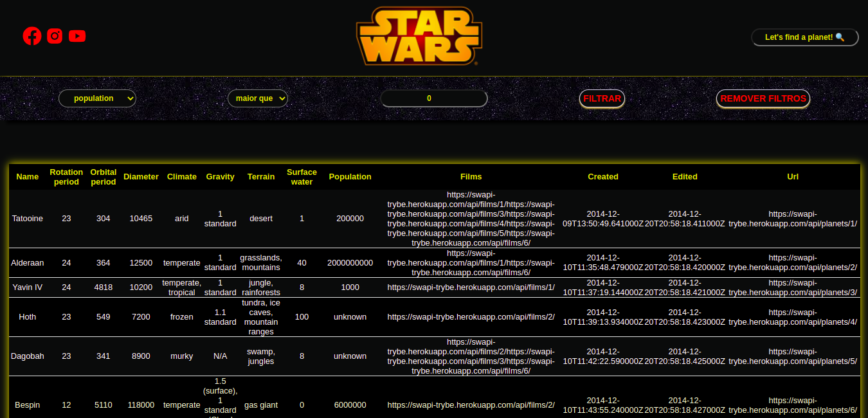
Task: Click Hoth's films/2/ URL cell
Action: [471, 317]
